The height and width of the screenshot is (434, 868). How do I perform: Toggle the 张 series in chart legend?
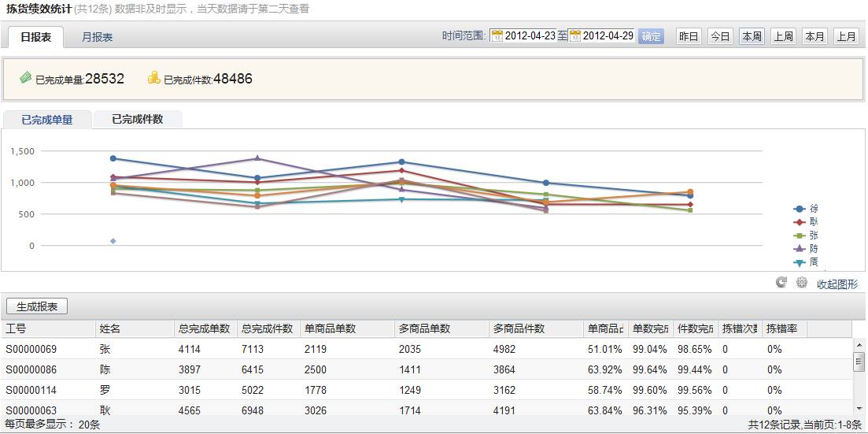pyautogui.click(x=806, y=236)
